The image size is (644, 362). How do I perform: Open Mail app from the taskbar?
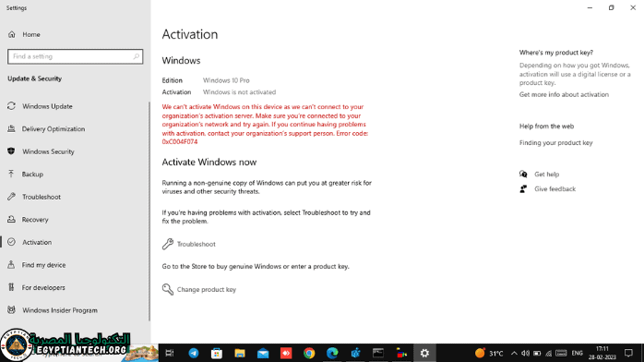pos(263,353)
